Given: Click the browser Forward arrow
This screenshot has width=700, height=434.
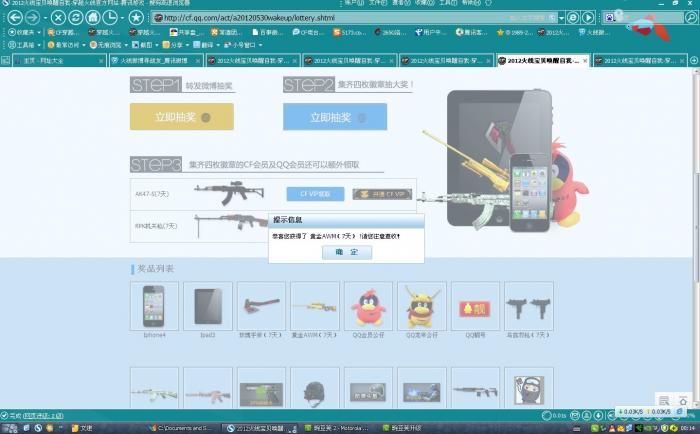Looking at the screenshot, I should 32,18.
